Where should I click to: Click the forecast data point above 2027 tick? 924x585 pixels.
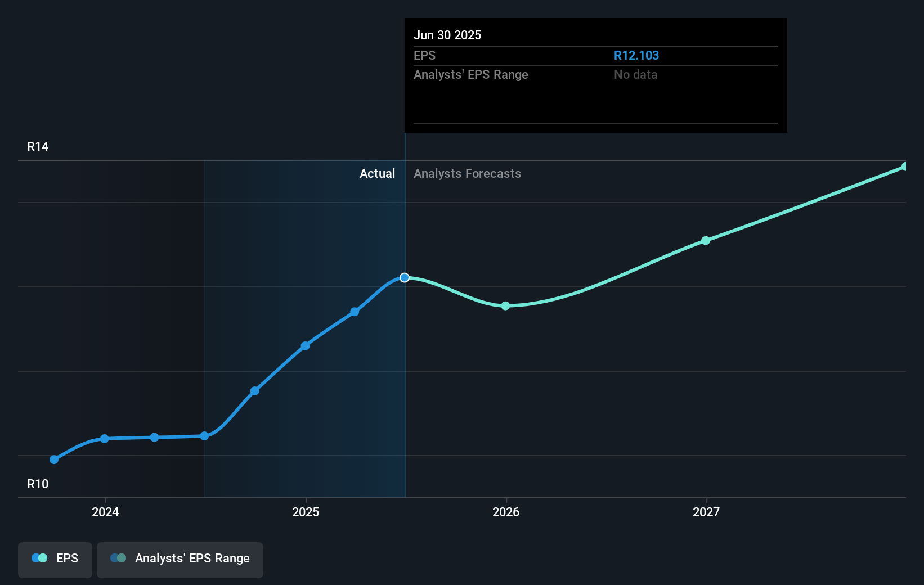[x=706, y=241]
